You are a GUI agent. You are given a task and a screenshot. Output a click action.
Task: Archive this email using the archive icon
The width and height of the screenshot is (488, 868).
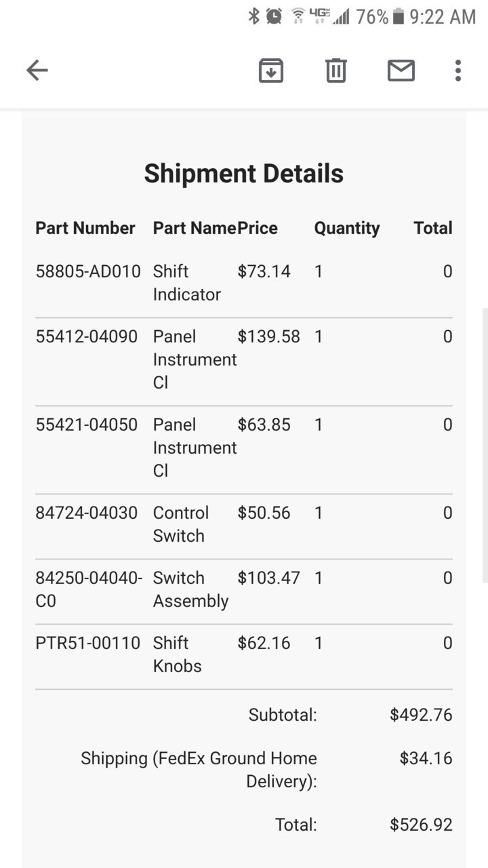271,71
